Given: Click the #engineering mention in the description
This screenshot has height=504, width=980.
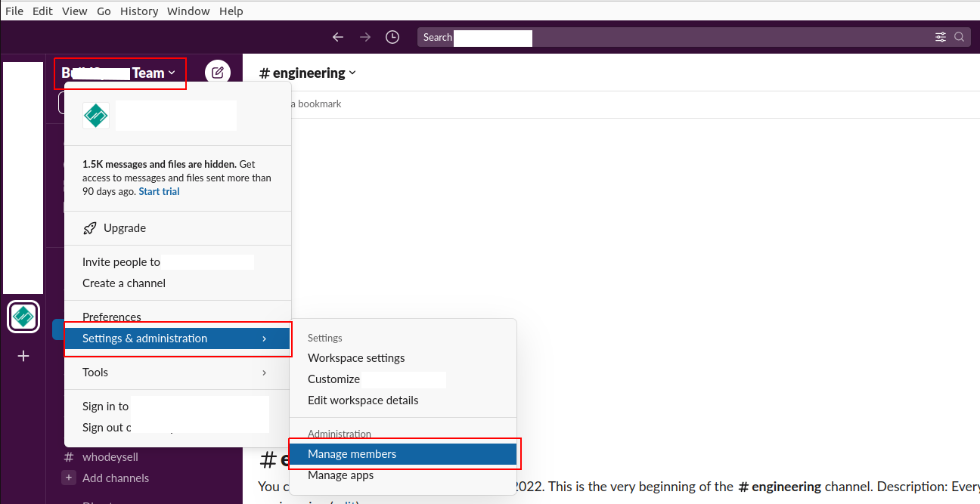Looking at the screenshot, I should click(x=780, y=487).
